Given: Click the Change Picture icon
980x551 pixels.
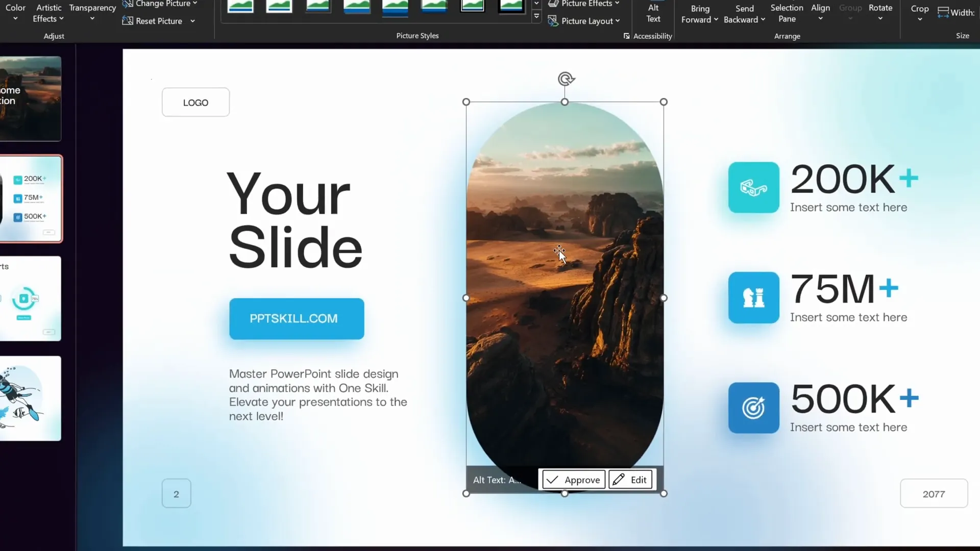Looking at the screenshot, I should click(128, 4).
